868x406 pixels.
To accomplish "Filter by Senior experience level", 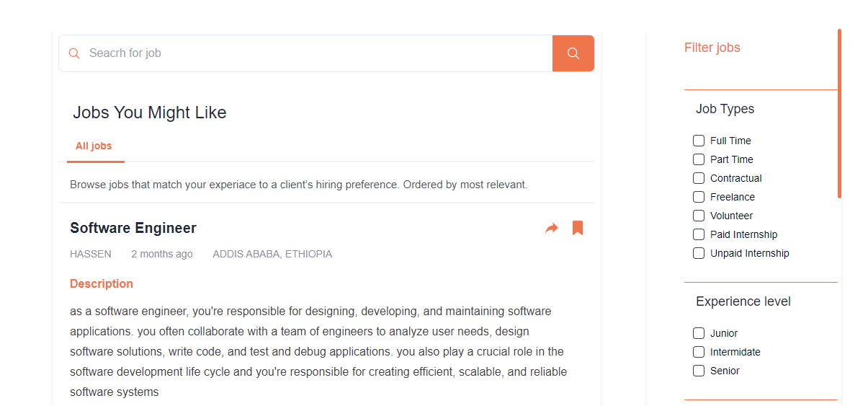I will pos(699,371).
